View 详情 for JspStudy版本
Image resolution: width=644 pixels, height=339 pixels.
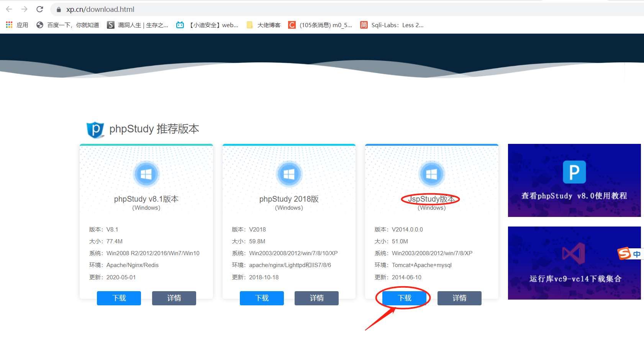(459, 298)
